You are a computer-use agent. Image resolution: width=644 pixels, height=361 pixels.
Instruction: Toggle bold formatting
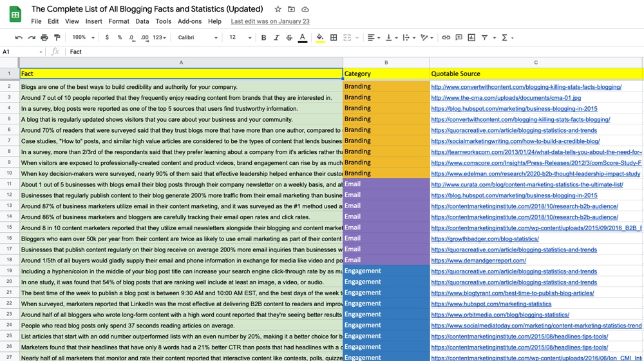tap(263, 37)
